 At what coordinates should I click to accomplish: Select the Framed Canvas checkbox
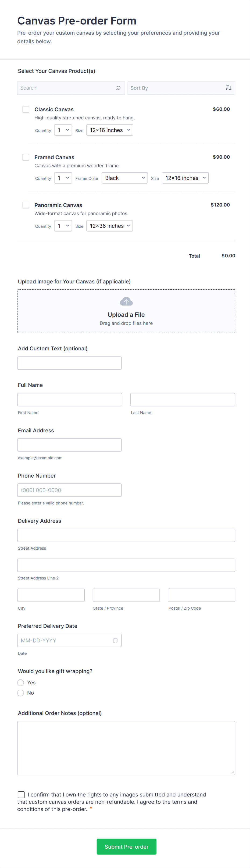[x=26, y=157]
